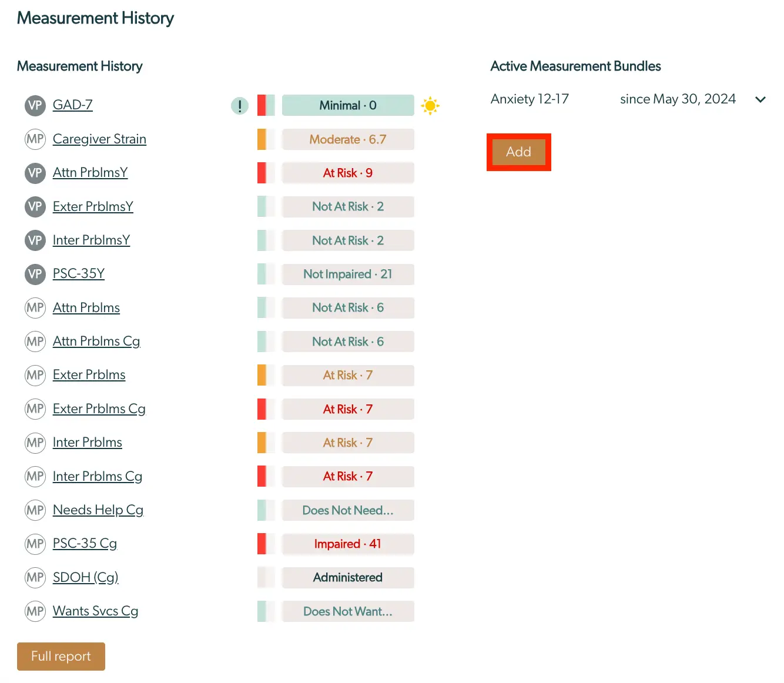The image size is (784, 683).
Task: Click the MP icon beside Wants Svcs Cg
Action: [x=35, y=611]
